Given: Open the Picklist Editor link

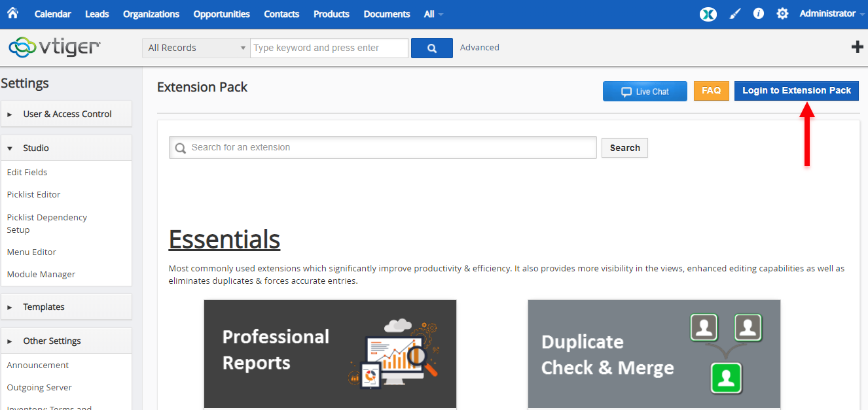Looking at the screenshot, I should (33, 194).
